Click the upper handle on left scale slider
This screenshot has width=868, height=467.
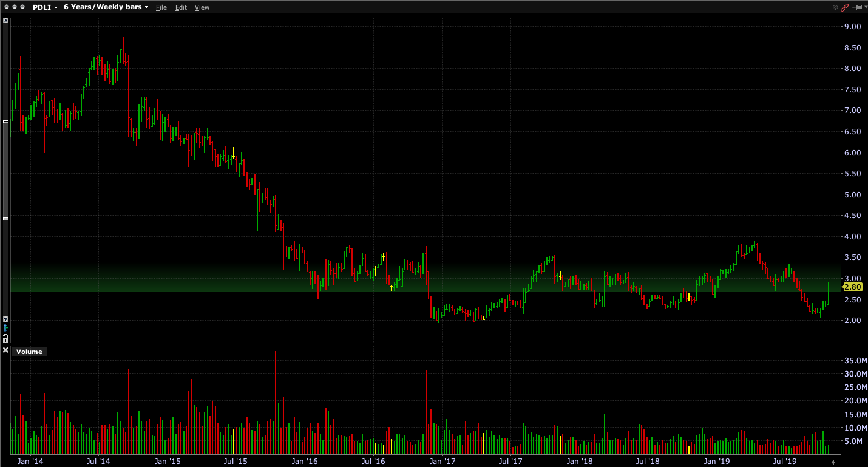click(x=5, y=121)
